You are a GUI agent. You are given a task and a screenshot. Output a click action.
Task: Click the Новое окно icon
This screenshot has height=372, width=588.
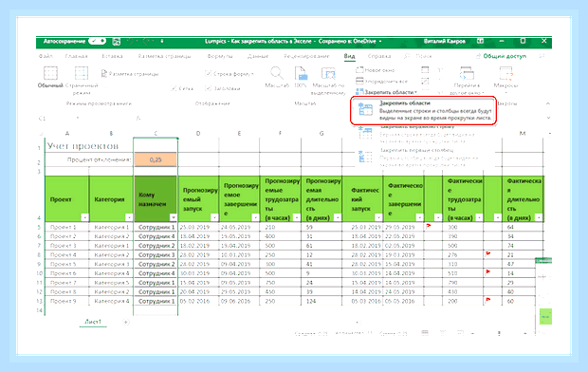pyautogui.click(x=359, y=70)
